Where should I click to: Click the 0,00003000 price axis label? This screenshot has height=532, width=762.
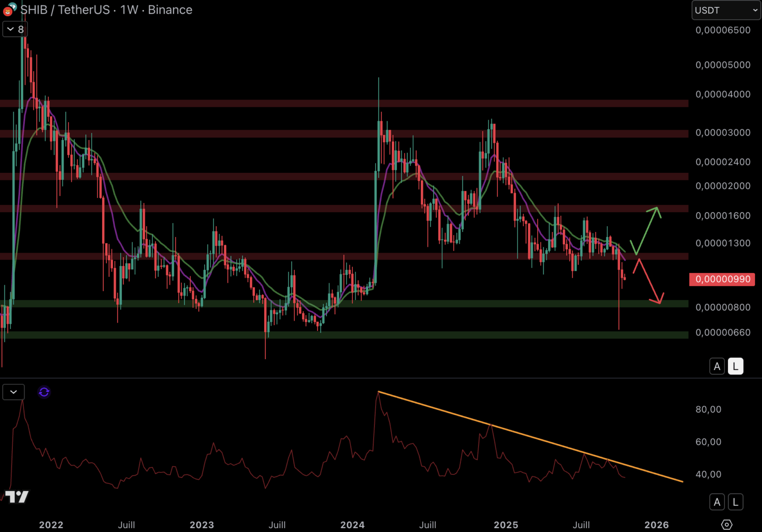pos(723,133)
